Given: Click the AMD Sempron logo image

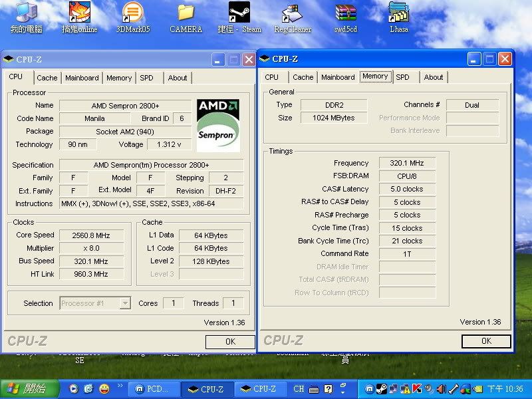Looking at the screenshot, I should 218,125.
